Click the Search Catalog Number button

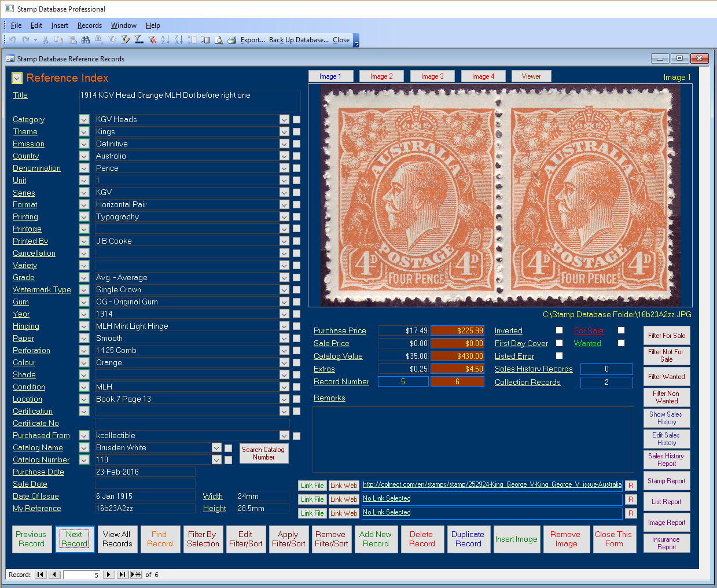click(x=263, y=453)
